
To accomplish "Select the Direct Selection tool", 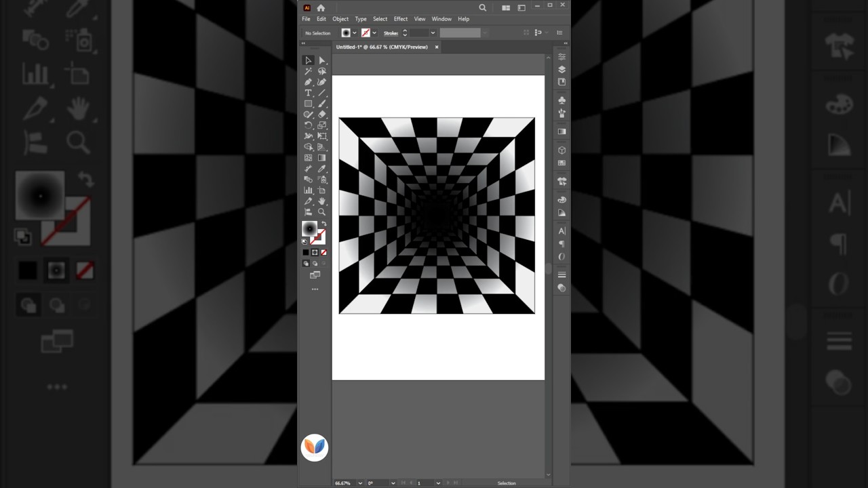I will pyautogui.click(x=322, y=60).
